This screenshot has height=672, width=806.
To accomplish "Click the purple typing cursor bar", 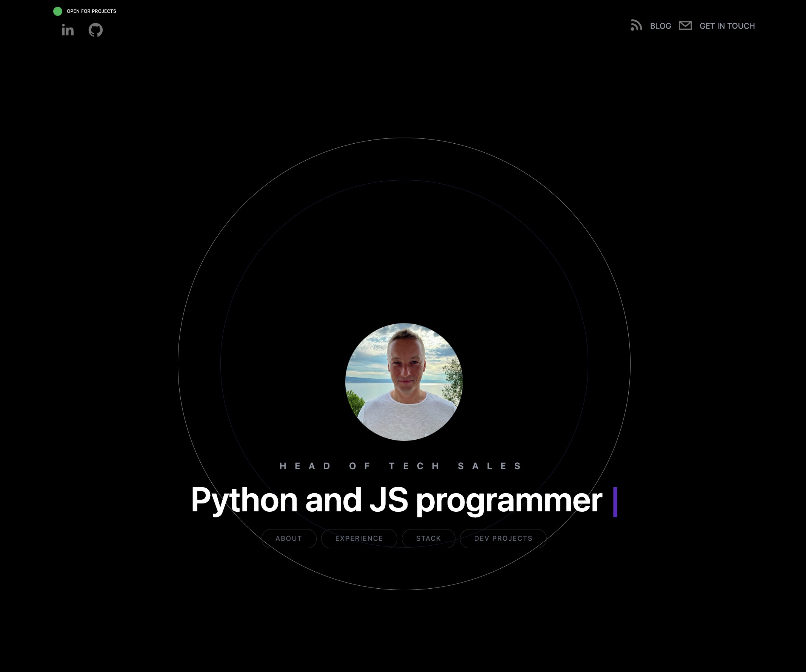I will (615, 502).
